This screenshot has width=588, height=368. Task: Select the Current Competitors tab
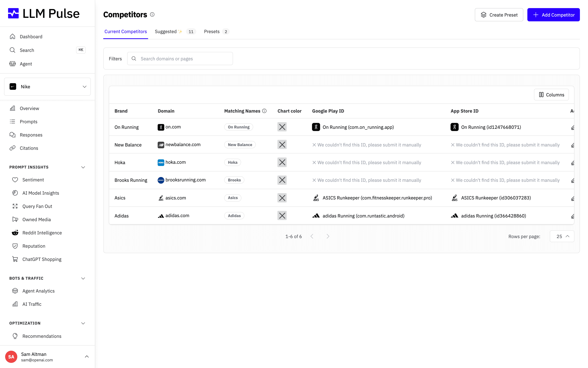click(x=126, y=32)
